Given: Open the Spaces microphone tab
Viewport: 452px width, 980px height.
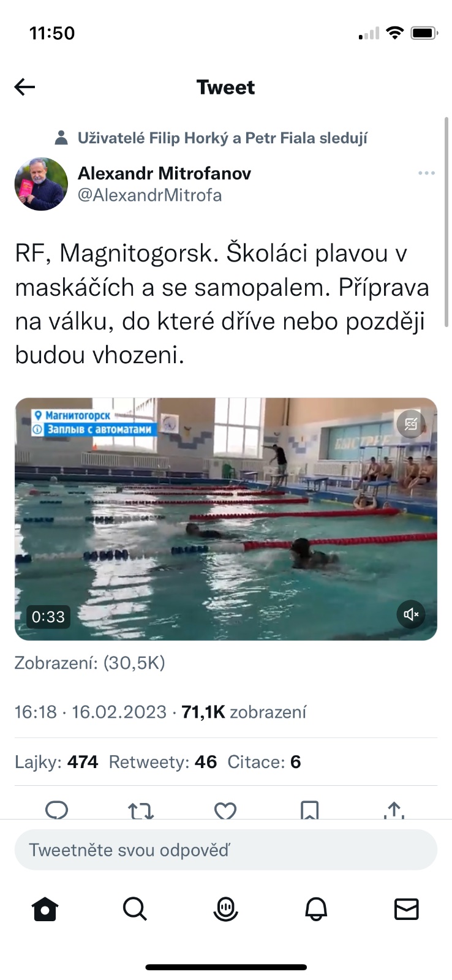Looking at the screenshot, I should [225, 909].
